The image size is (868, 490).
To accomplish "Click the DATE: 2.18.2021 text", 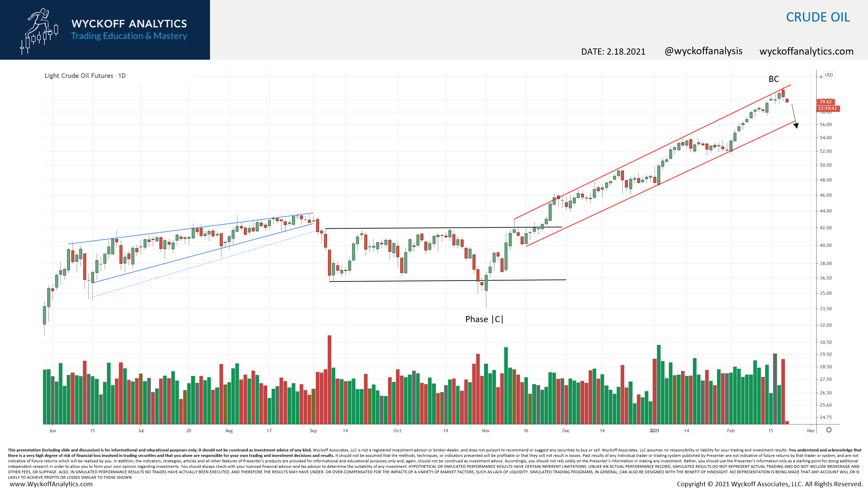I will 613,52.
